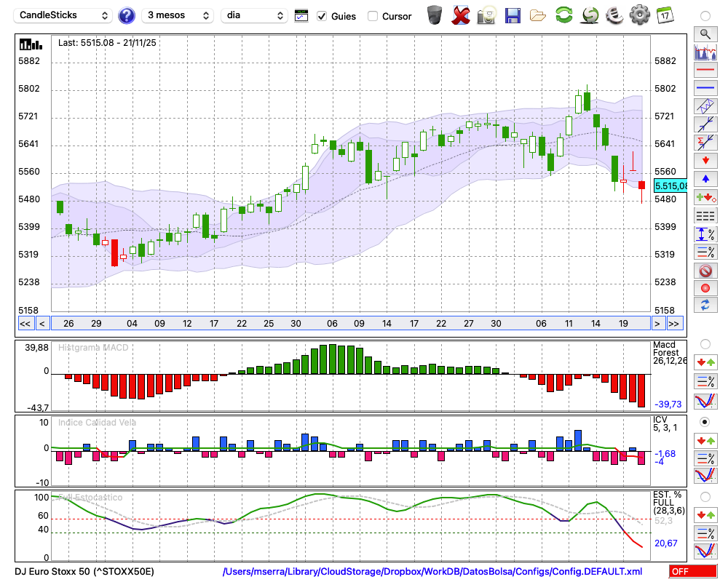Click Estocastico panel oscillator curve icon
Image resolution: width=728 pixels, height=582 pixels.
click(x=705, y=551)
